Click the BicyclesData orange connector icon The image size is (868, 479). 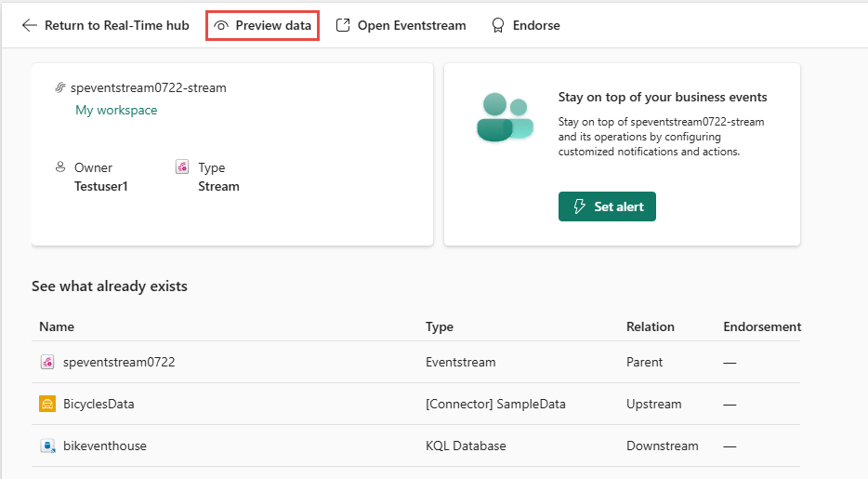(47, 404)
